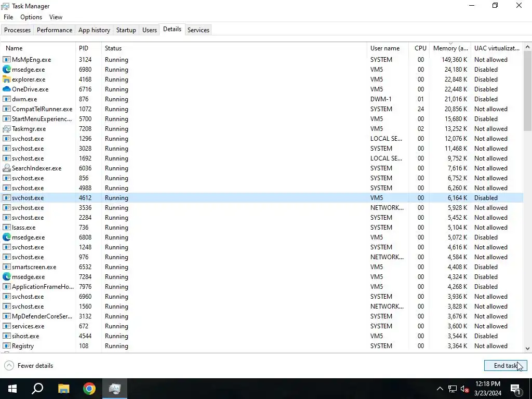Click the Edge icon for PID 7284

[x=6, y=276]
